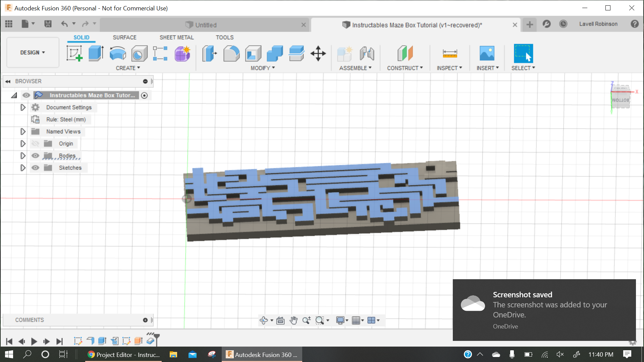Select the Rectangular Pattern tool
This screenshot has height=362, width=644.
point(160,53)
